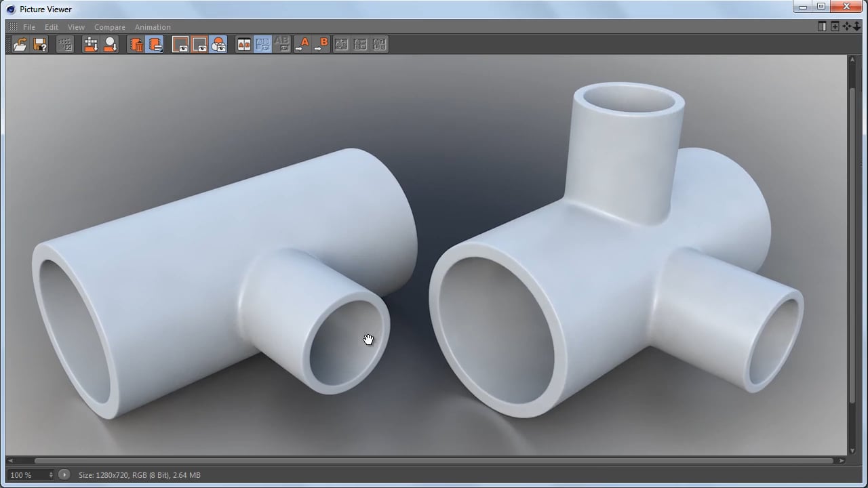The image size is (868, 488).
Task: Click the Open image folder icon
Action: point(20,45)
